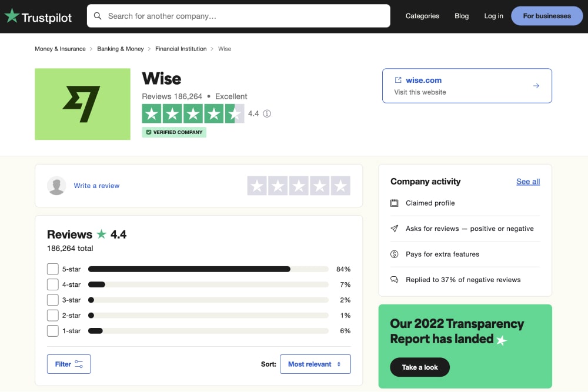Rate one star in the review widget
This screenshot has height=392, width=588.
(257, 186)
